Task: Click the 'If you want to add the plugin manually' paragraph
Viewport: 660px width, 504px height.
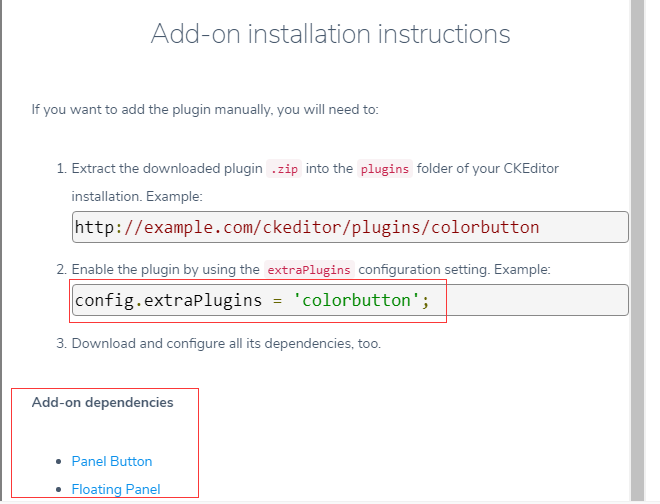Action: tap(205, 109)
